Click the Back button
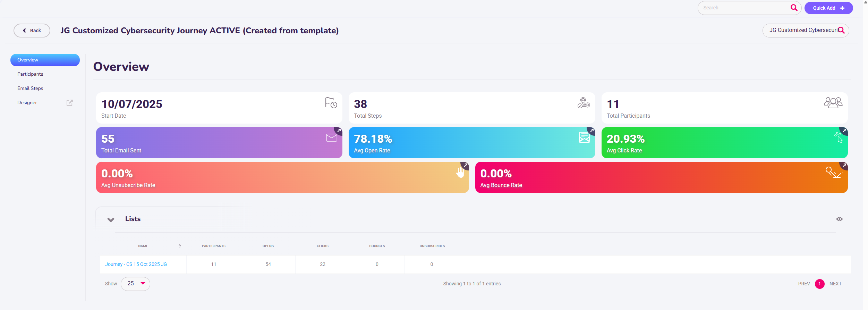 point(32,31)
